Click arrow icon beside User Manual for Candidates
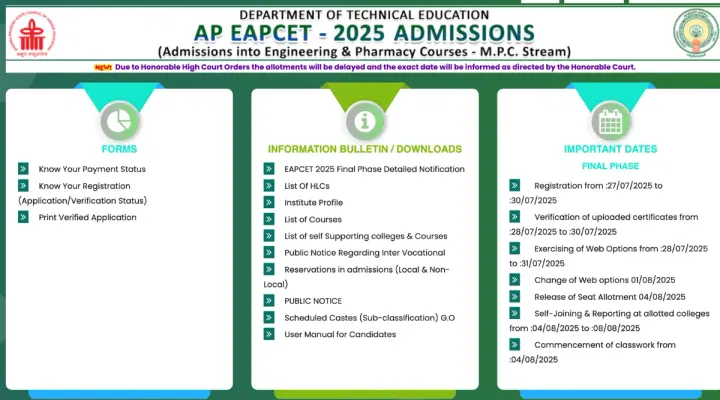 click(269, 334)
